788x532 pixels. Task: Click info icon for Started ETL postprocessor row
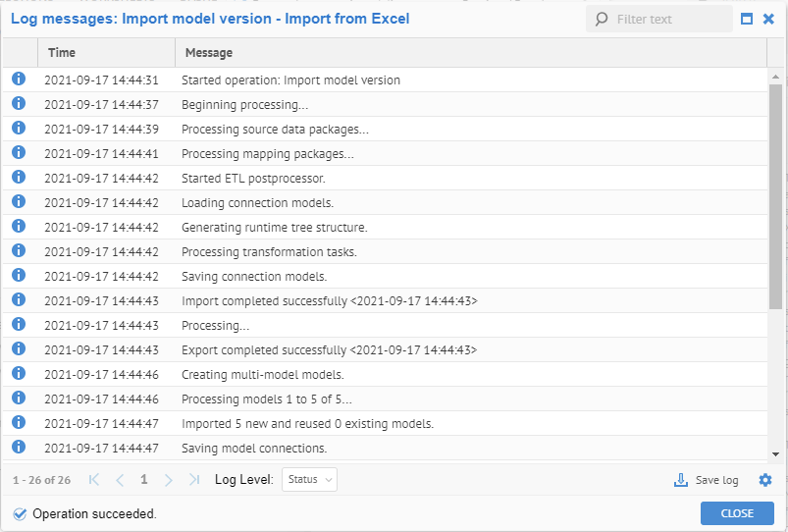[19, 178]
